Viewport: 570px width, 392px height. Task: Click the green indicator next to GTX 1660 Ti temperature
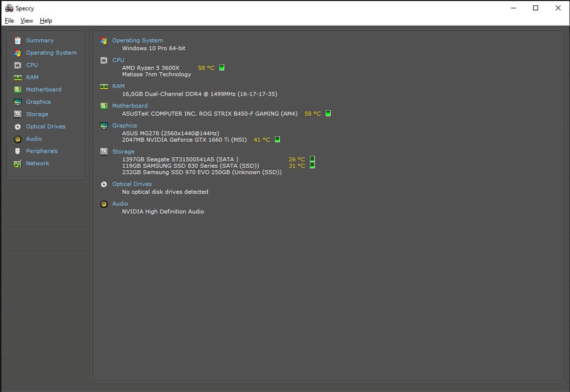(277, 139)
